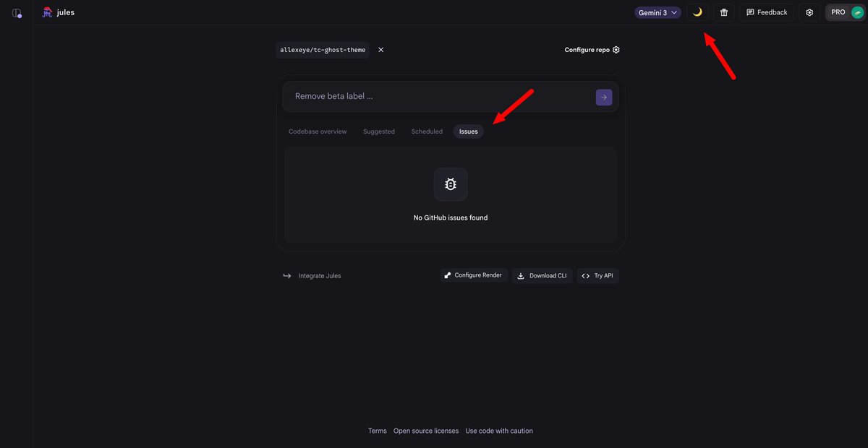Click the Jules octopus logo
The width and height of the screenshot is (868, 448).
tap(48, 12)
